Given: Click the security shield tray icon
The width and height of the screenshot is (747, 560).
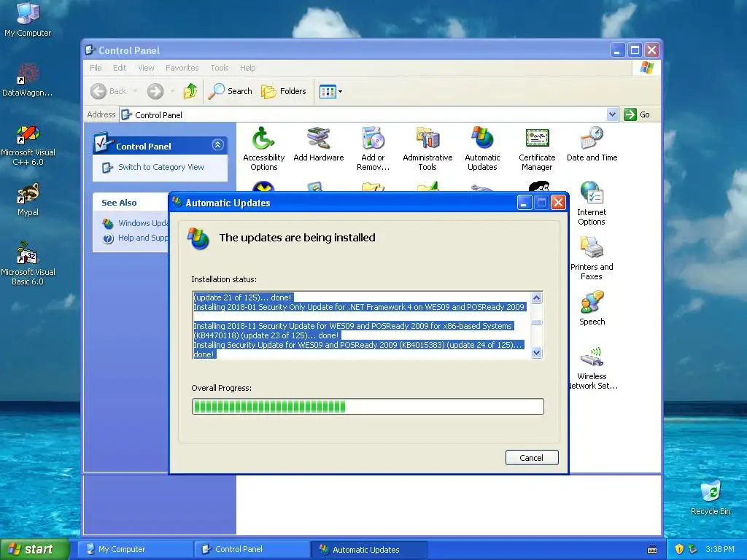Looking at the screenshot, I should click(x=679, y=549).
